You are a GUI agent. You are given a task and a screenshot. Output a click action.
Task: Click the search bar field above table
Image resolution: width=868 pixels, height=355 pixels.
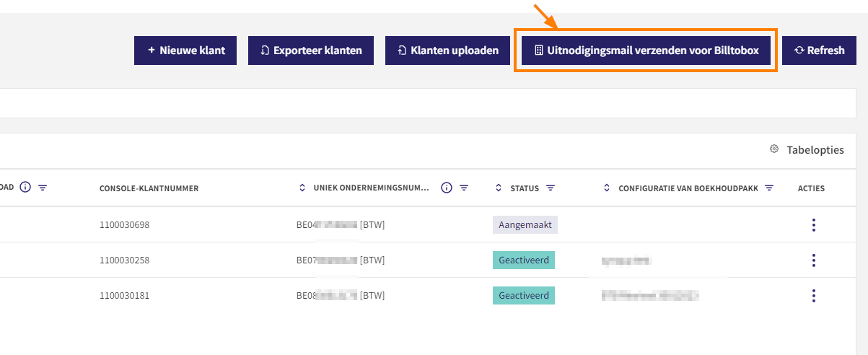click(428, 103)
